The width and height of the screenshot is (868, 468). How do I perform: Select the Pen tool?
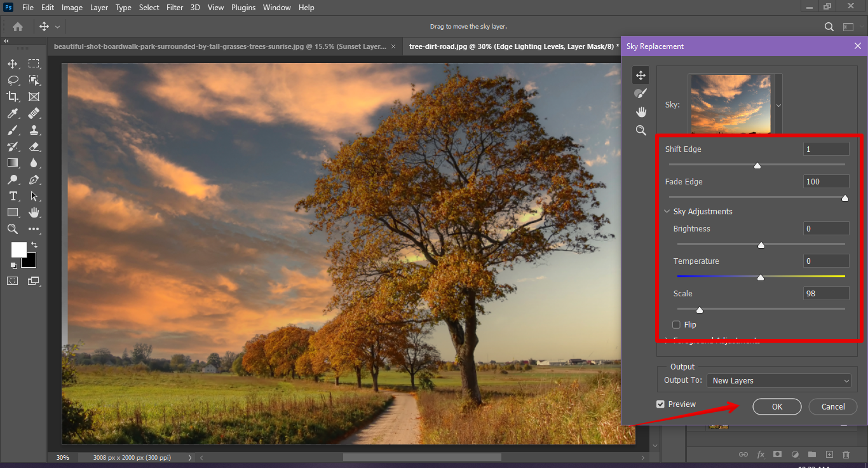(x=34, y=179)
